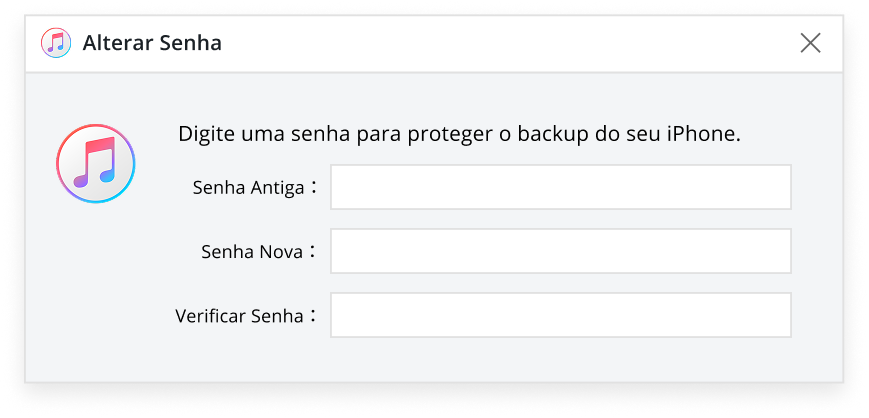The height and width of the screenshot is (418, 869).
Task: Click the colon after Senha Antiga label
Action: (x=313, y=187)
